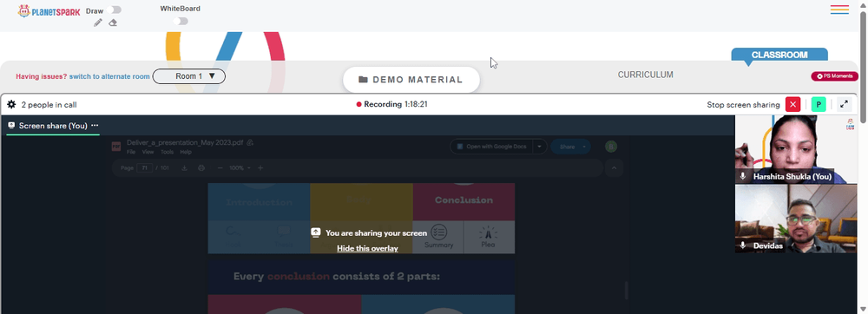Image resolution: width=868 pixels, height=314 pixels.
Task: Click Harshita Shukla's microphone icon
Action: point(744,176)
